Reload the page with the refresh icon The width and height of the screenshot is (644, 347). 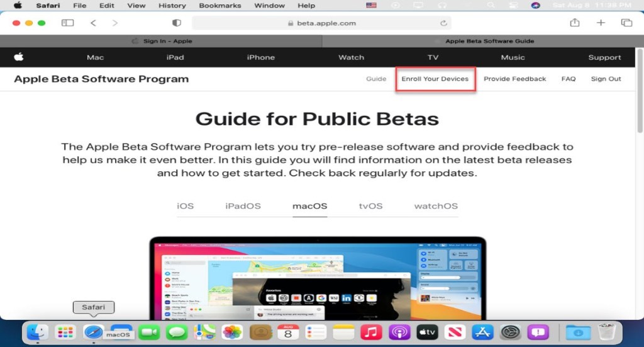[443, 23]
